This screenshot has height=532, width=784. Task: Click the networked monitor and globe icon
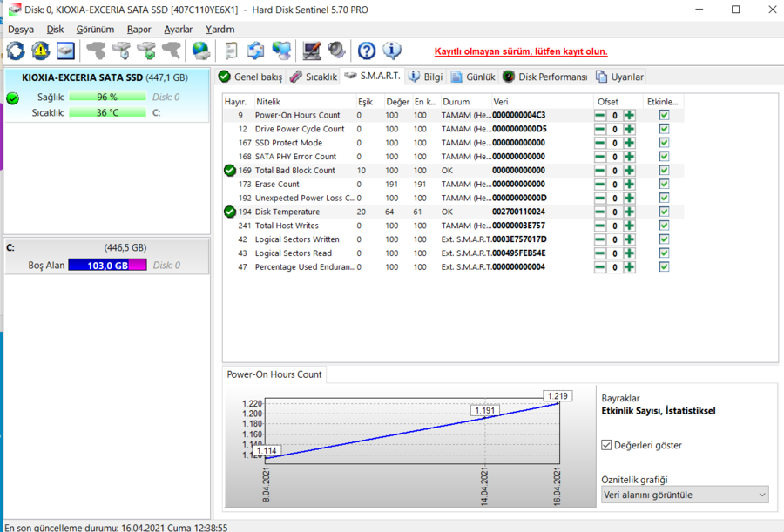[281, 51]
